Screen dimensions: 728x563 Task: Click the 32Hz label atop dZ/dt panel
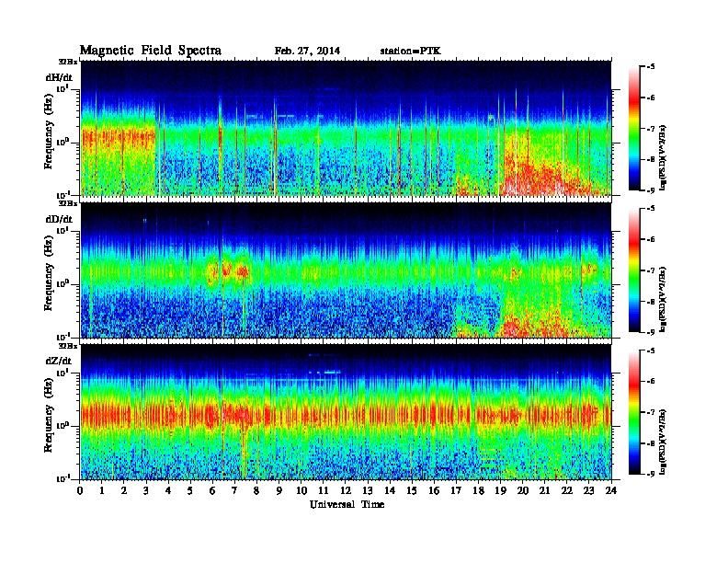point(68,346)
